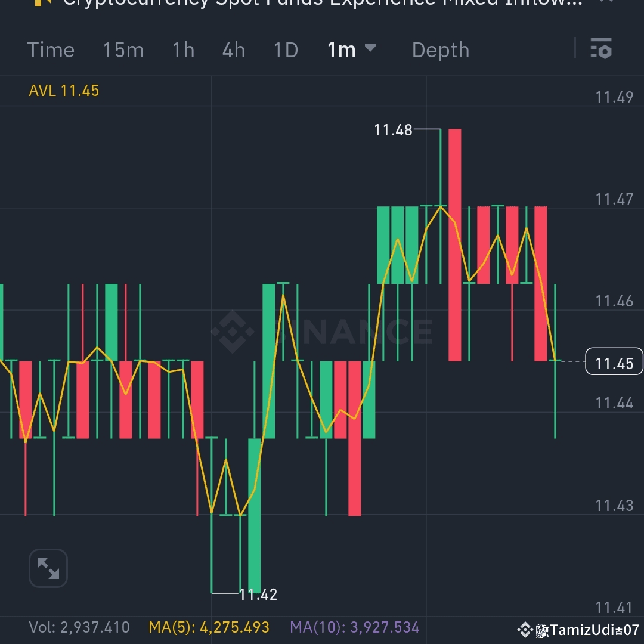Screen dimensions: 644x644
Task: Click the current price 11.45 tag
Action: coord(614,362)
